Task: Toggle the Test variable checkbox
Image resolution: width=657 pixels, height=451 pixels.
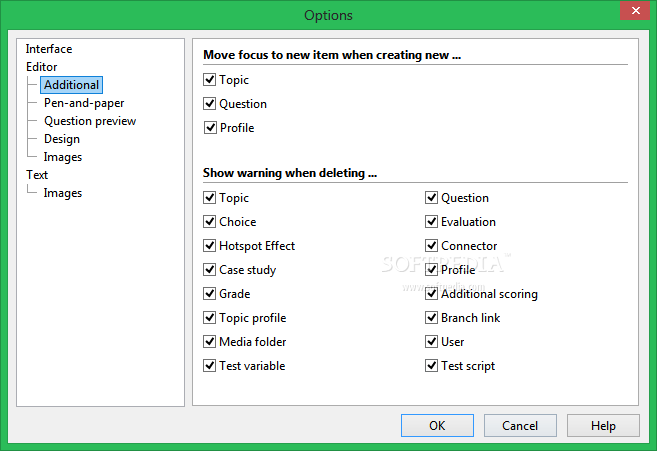Action: (x=210, y=365)
